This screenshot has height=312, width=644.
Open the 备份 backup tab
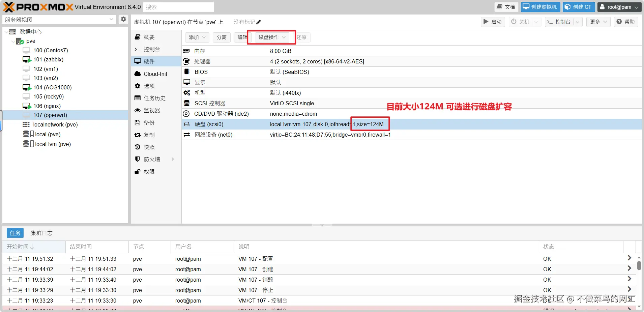(x=156, y=123)
